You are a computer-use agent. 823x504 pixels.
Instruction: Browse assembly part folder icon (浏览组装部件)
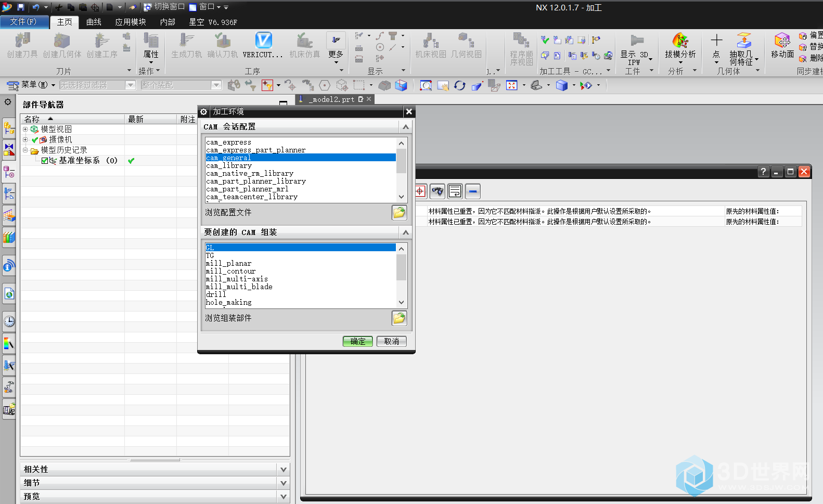tap(399, 318)
